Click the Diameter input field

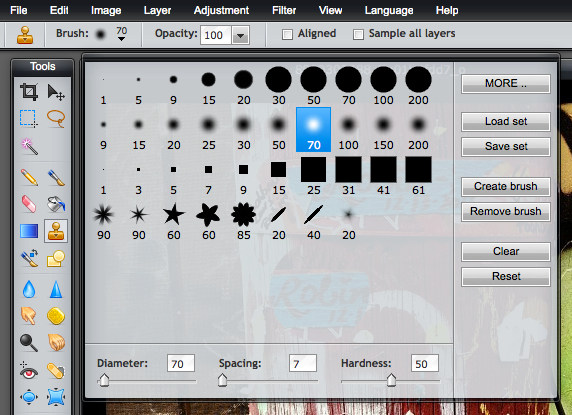(x=181, y=363)
